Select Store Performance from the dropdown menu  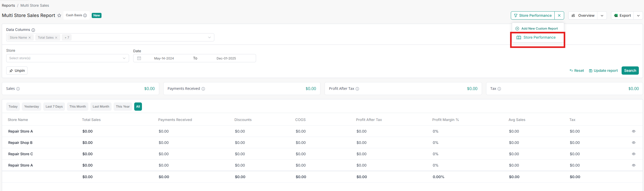click(x=539, y=38)
